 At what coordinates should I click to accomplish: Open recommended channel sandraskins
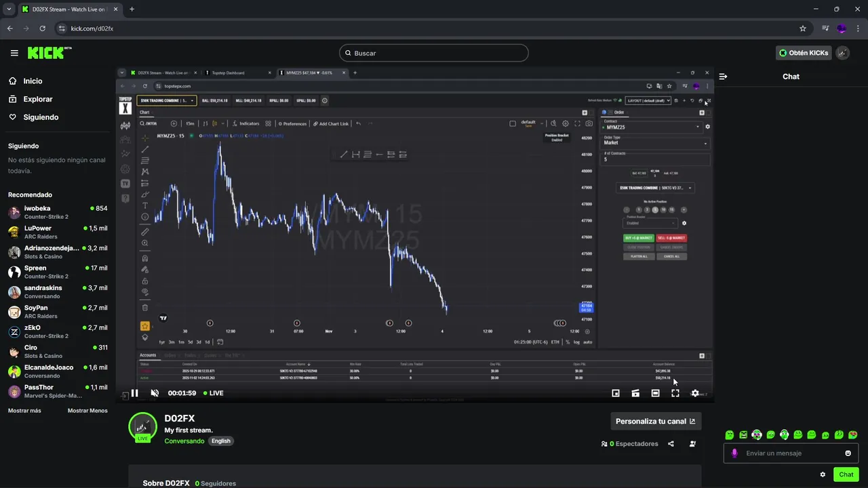coord(58,291)
